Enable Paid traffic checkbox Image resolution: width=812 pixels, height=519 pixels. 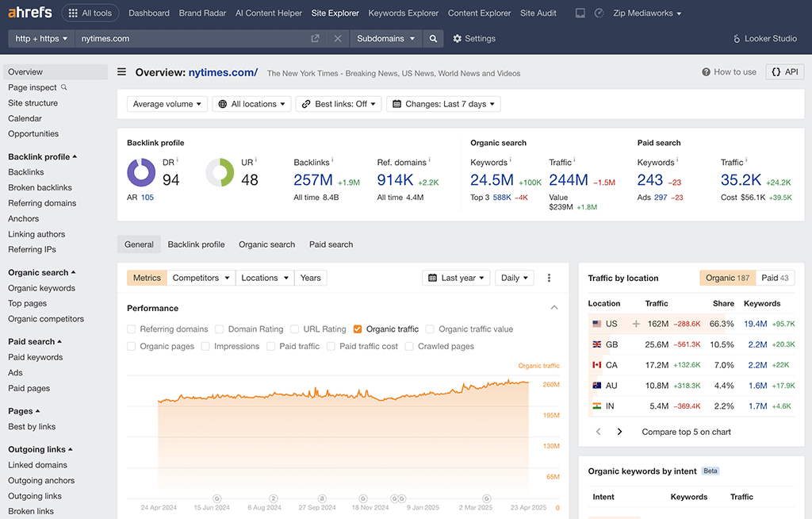tap(271, 346)
